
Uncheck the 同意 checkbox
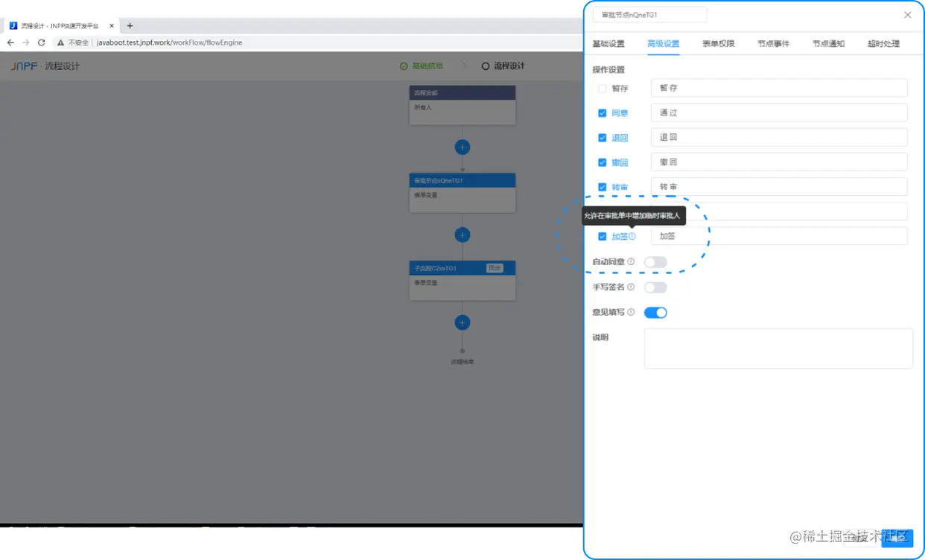click(x=603, y=113)
